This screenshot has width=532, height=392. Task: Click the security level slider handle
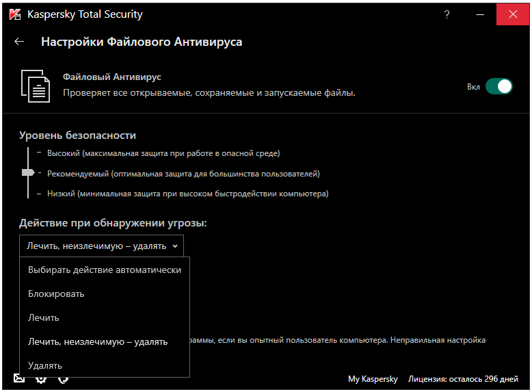pos(28,173)
